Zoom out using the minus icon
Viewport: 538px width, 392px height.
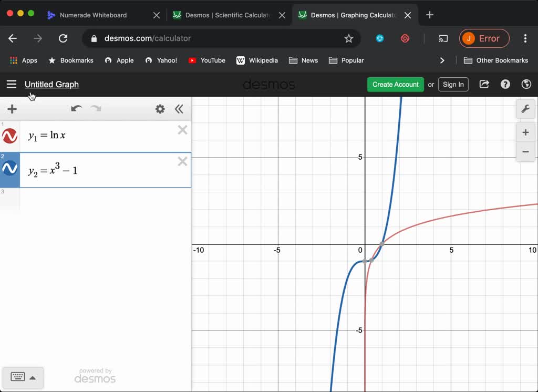tap(525, 152)
